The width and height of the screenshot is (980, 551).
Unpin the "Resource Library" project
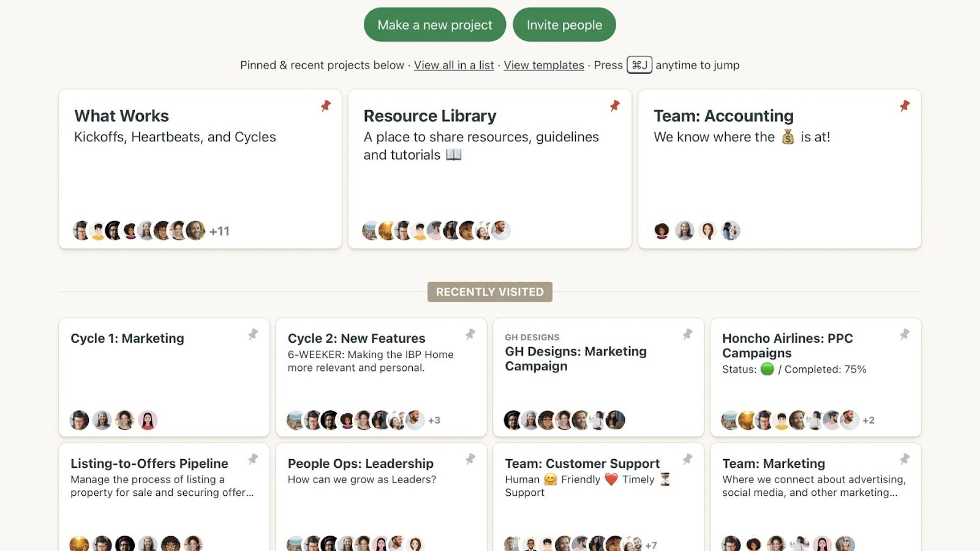tap(614, 106)
